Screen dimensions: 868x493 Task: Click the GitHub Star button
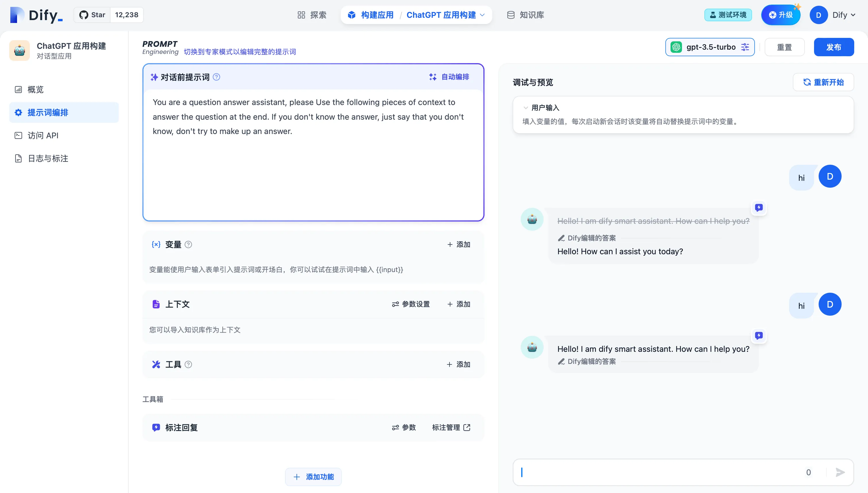pyautogui.click(x=92, y=15)
